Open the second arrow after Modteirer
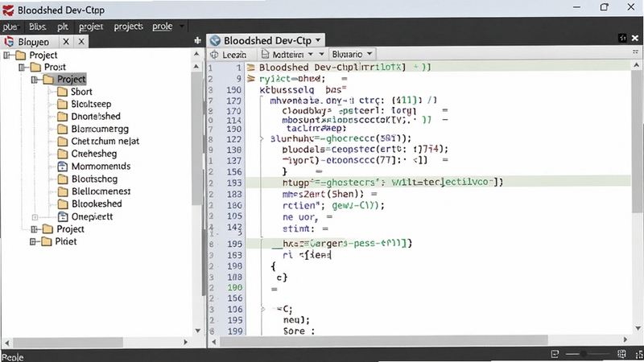This screenshot has width=644, height=362. tap(321, 54)
